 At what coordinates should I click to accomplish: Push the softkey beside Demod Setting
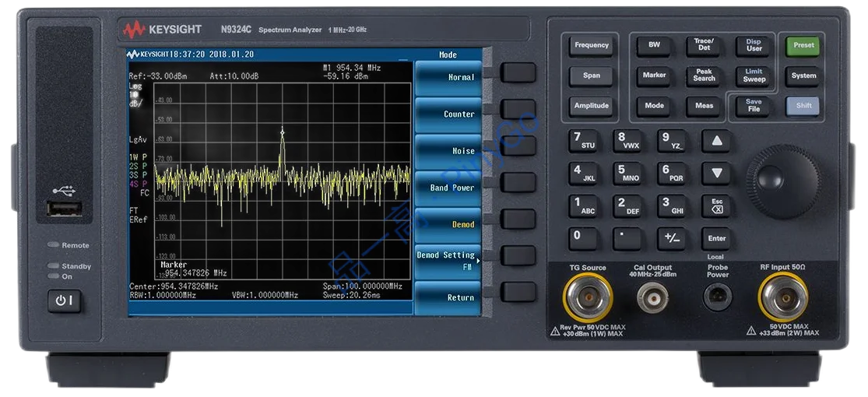click(518, 255)
